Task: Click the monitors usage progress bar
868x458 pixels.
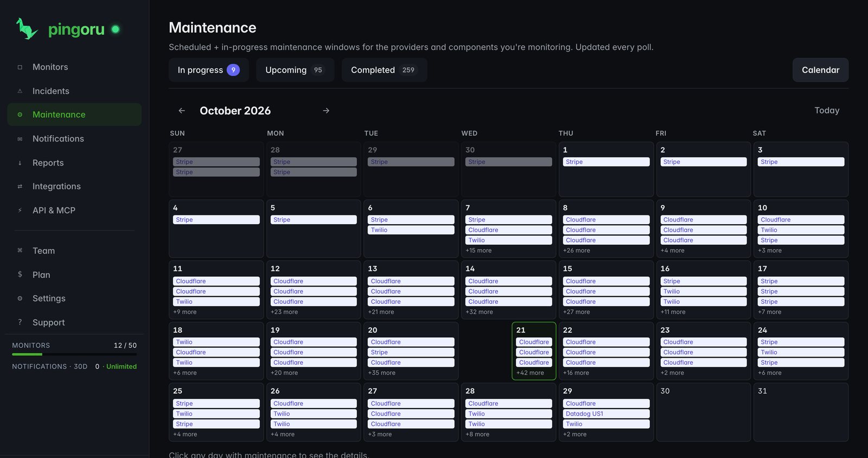Action: point(74,354)
